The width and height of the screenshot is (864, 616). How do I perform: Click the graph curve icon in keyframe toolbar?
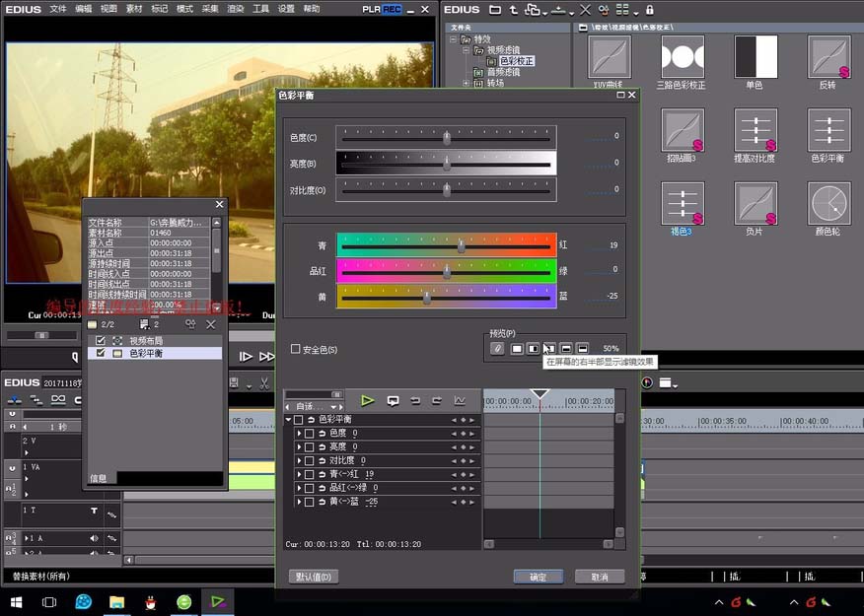(460, 401)
